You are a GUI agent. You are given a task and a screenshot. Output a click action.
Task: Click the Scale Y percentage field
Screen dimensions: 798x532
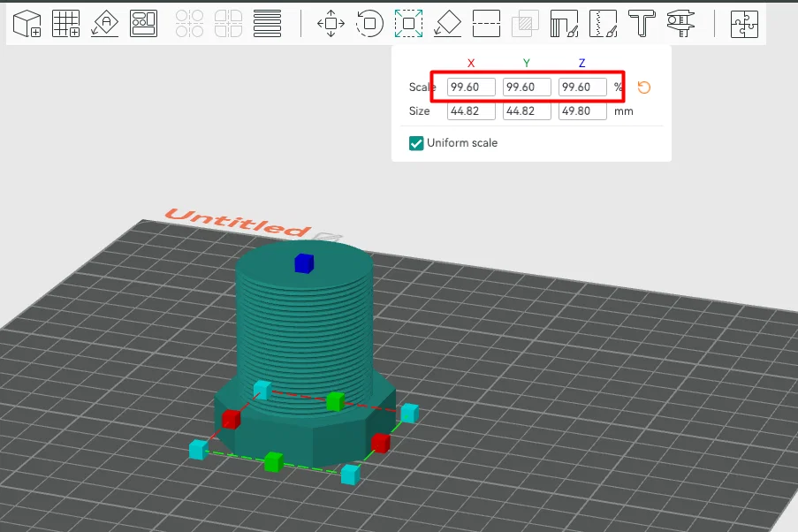point(527,87)
